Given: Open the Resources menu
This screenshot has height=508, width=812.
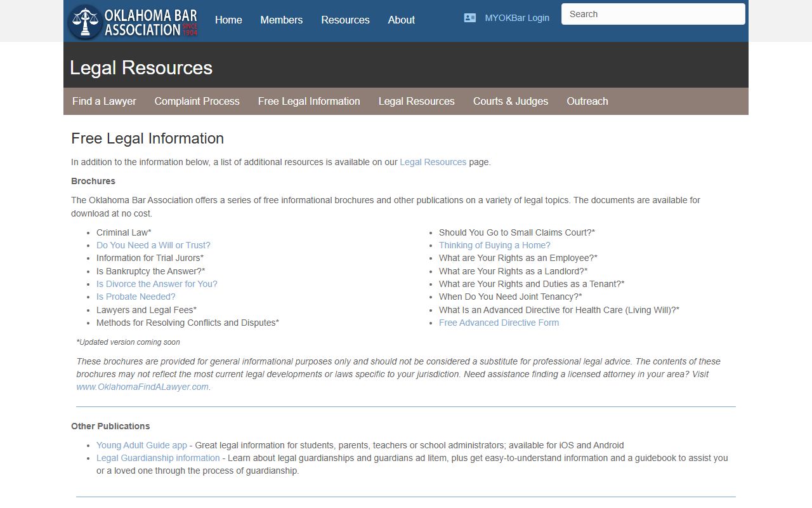Looking at the screenshot, I should [x=345, y=20].
